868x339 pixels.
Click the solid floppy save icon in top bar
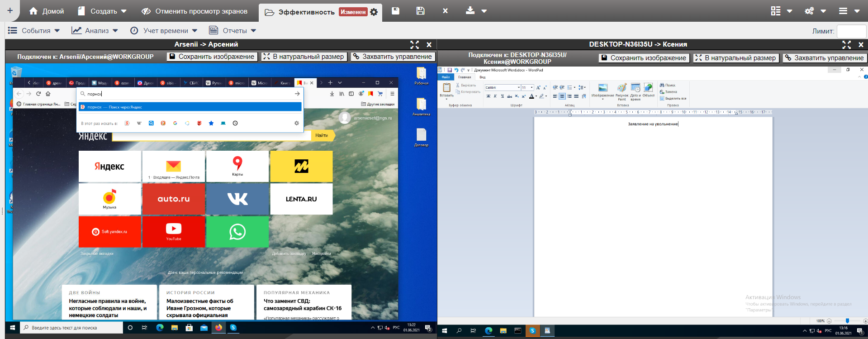point(395,11)
